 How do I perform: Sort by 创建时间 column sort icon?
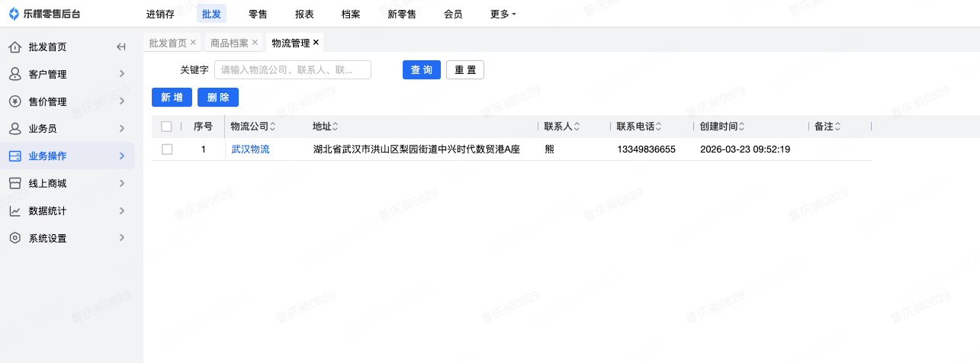pos(741,127)
